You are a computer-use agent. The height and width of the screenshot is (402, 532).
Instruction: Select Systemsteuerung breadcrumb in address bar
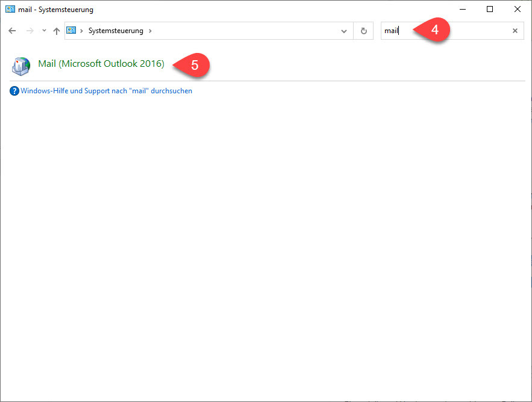click(x=116, y=31)
